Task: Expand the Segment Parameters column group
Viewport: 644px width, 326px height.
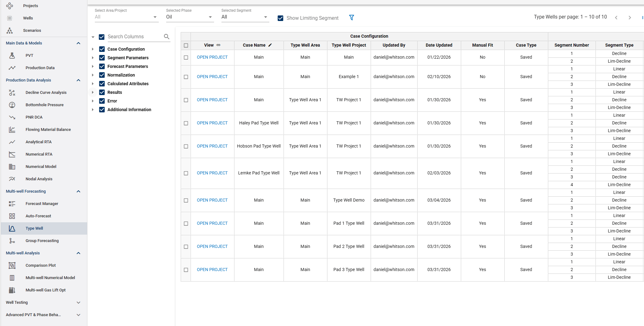Action: coord(93,58)
